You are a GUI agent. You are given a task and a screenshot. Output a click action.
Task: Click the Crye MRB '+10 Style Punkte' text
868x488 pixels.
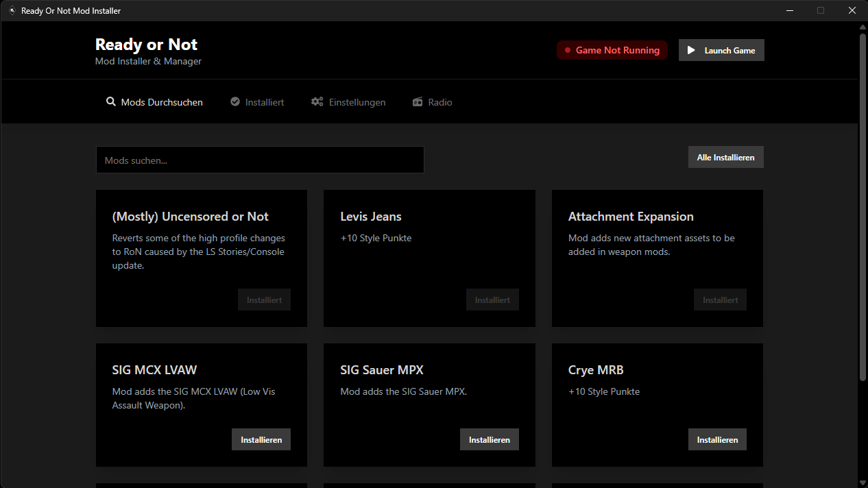pyautogui.click(x=604, y=392)
